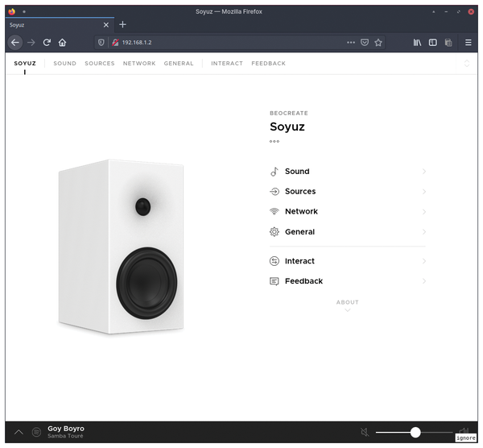Toggle top bar up-down arrows control
483x448 pixels.
pyautogui.click(x=467, y=64)
